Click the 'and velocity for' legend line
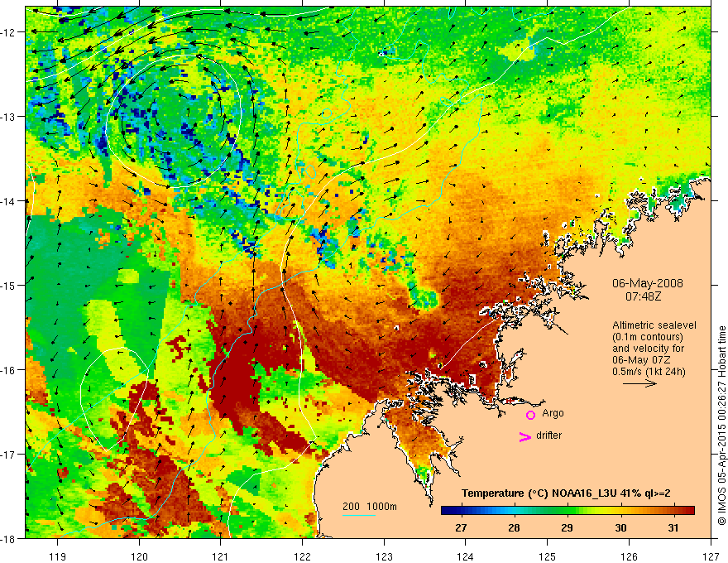728x563 pixels. tap(648, 349)
